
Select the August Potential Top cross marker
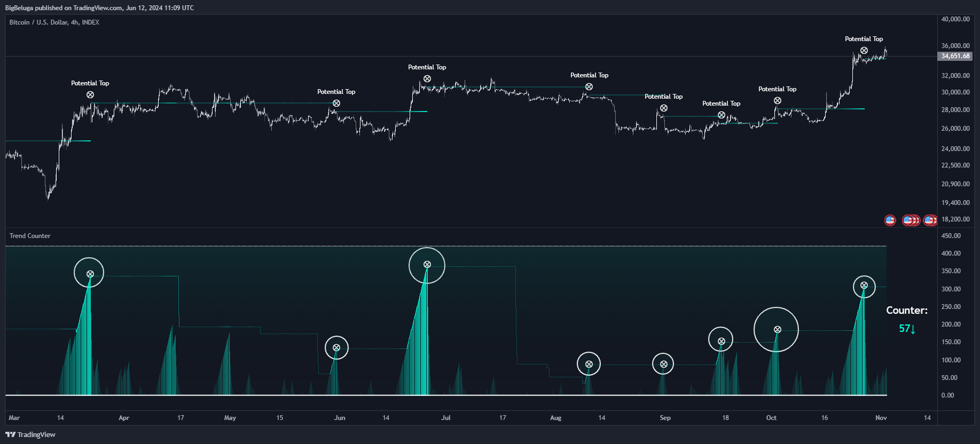[x=589, y=87]
